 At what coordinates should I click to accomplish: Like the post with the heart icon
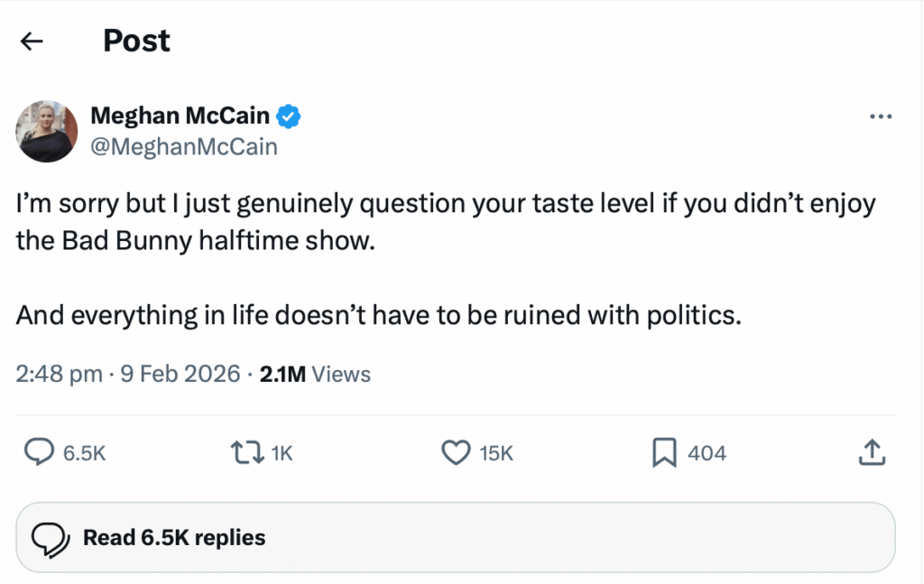point(455,452)
